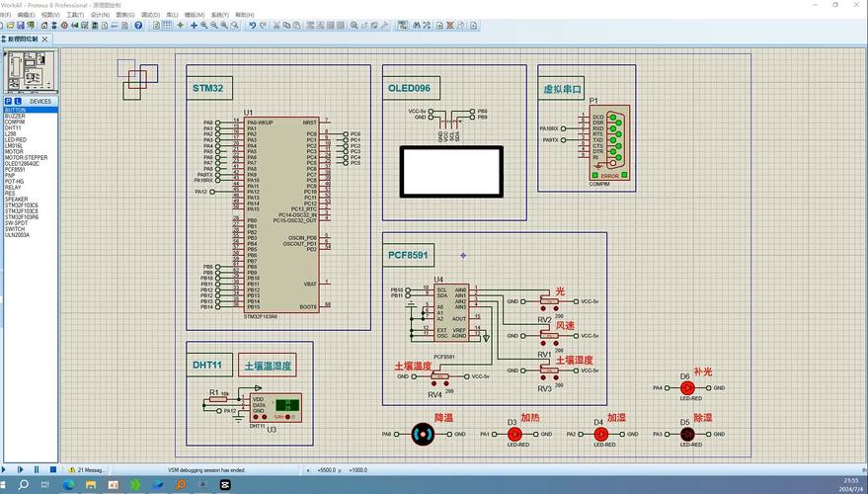Image resolution: width=868 pixels, height=494 pixels.
Task: Click the COMPIM P1 serial port component
Action: point(609,143)
